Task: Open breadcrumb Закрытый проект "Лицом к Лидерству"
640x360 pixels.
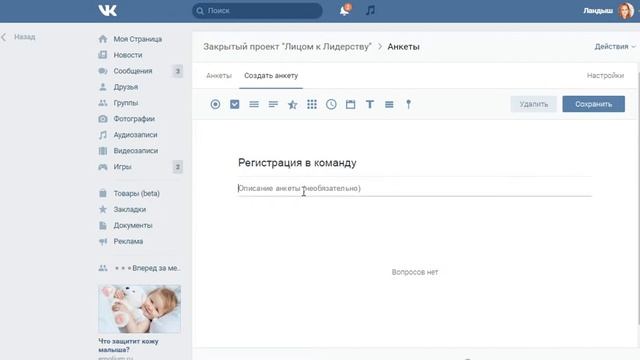Action: click(x=287, y=47)
